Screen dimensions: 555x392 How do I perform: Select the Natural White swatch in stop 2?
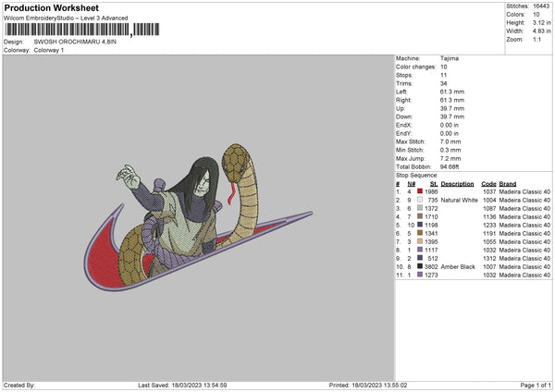[x=420, y=200]
